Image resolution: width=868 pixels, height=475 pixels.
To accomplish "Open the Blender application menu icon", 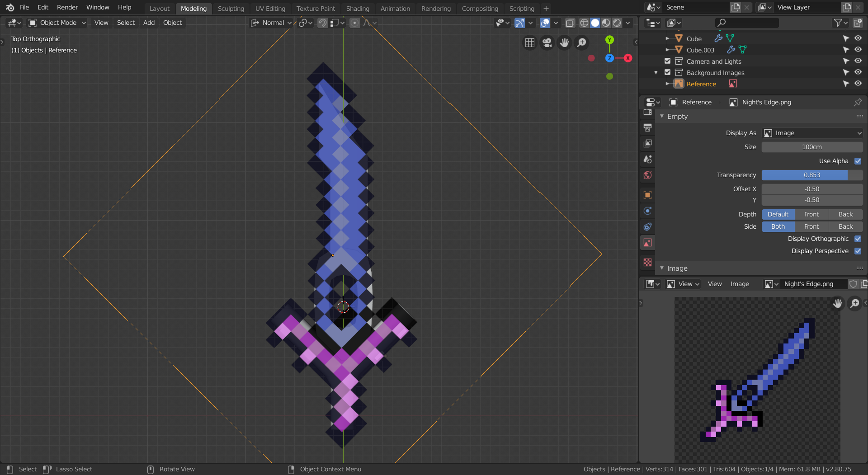I will click(10, 8).
